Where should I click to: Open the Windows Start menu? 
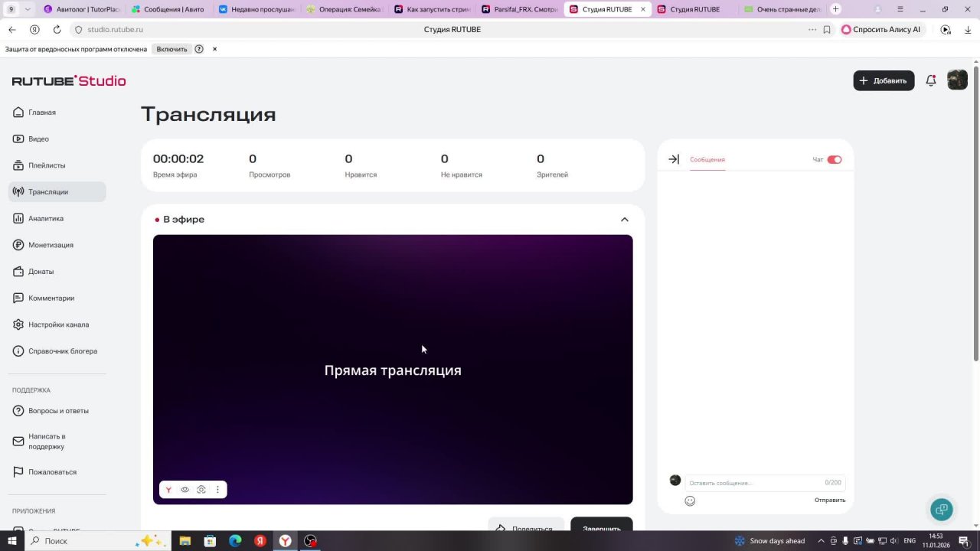click(x=12, y=541)
